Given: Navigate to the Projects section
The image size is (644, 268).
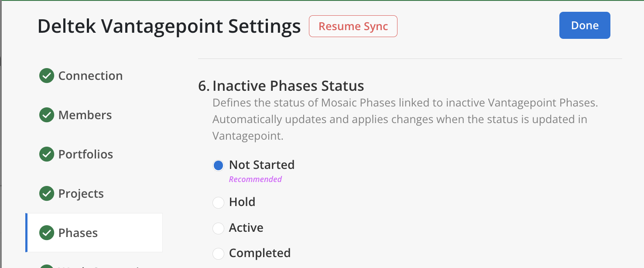Looking at the screenshot, I should [81, 193].
